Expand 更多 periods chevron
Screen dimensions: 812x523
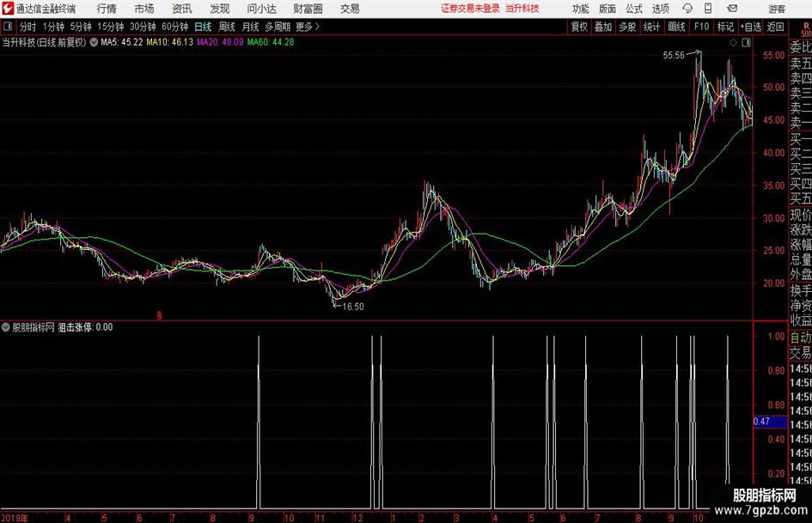tap(317, 27)
